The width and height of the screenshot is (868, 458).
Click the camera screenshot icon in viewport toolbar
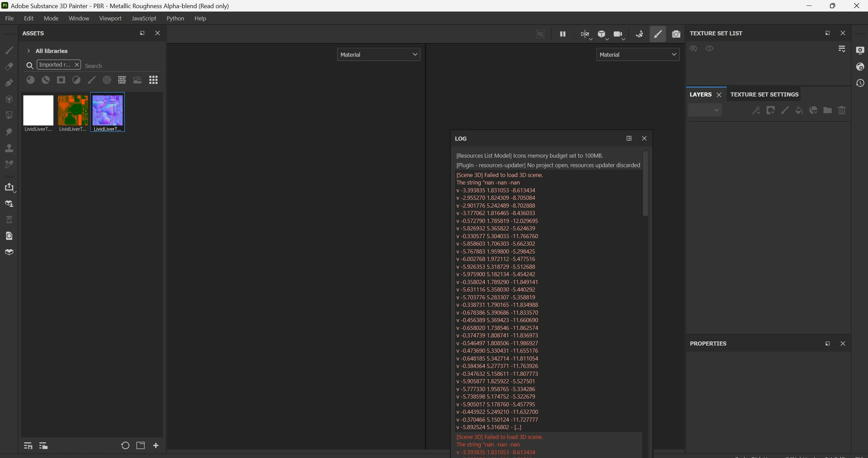click(x=676, y=34)
